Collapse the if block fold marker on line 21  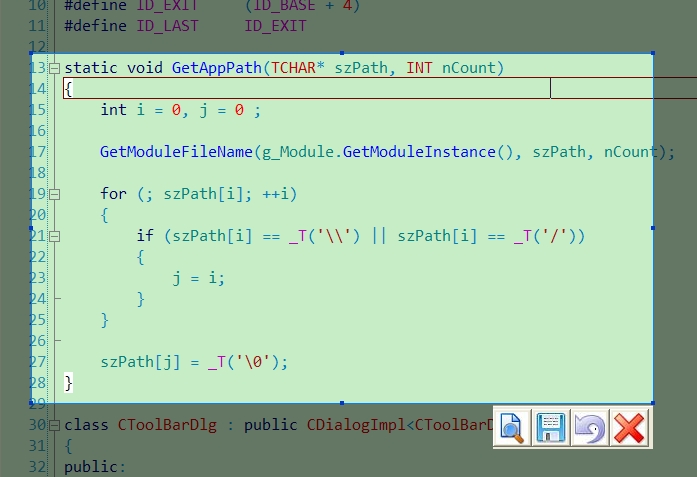pyautogui.click(x=54, y=236)
